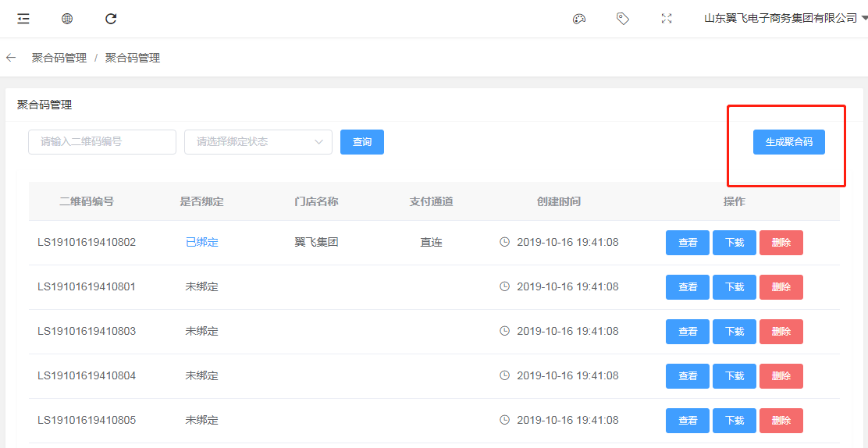
Task: Download code LS19101619410805
Action: tap(735, 421)
